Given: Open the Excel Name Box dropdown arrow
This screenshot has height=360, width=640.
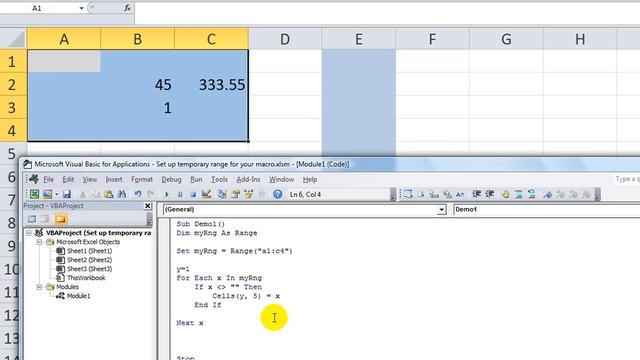Looking at the screenshot, I should (81, 8).
